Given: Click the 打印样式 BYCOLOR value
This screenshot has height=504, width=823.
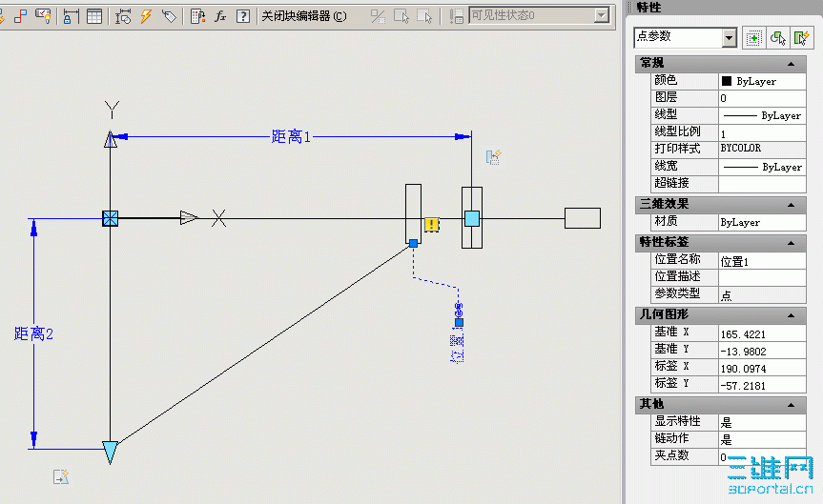Looking at the screenshot, I should 762,149.
